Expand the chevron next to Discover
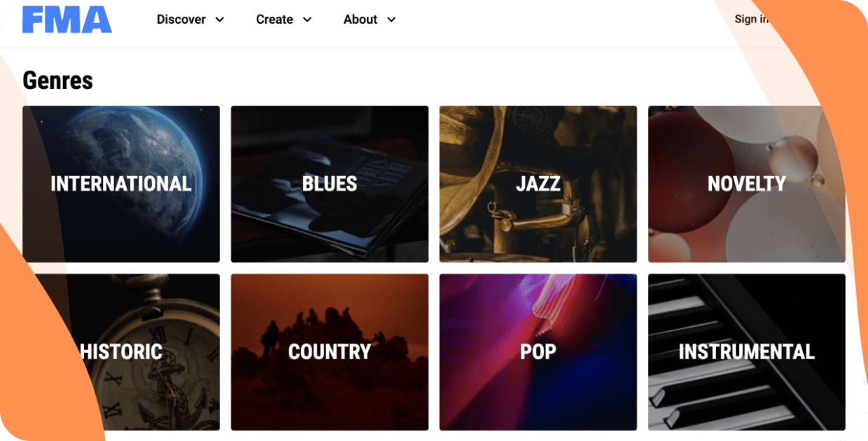868x441 pixels. (x=219, y=20)
